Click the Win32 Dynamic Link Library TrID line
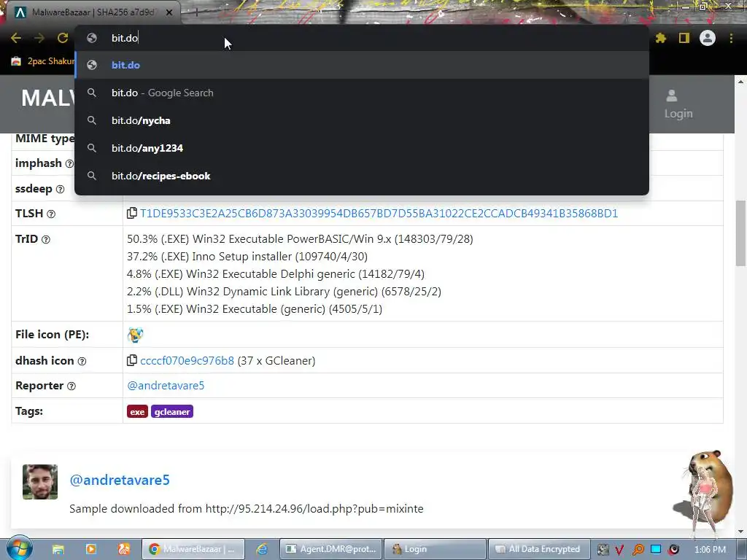The image size is (747, 560). click(284, 292)
